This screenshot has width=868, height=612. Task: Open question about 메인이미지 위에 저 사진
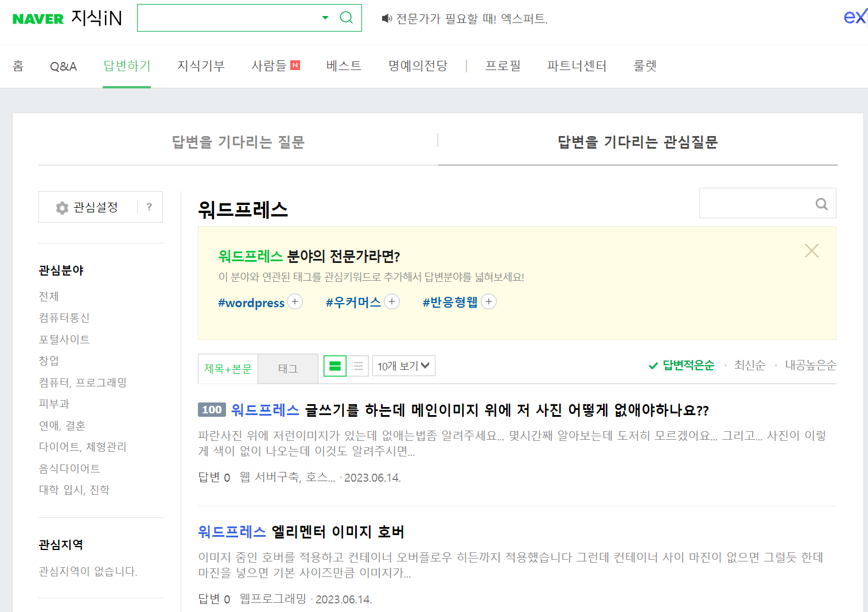470,410
